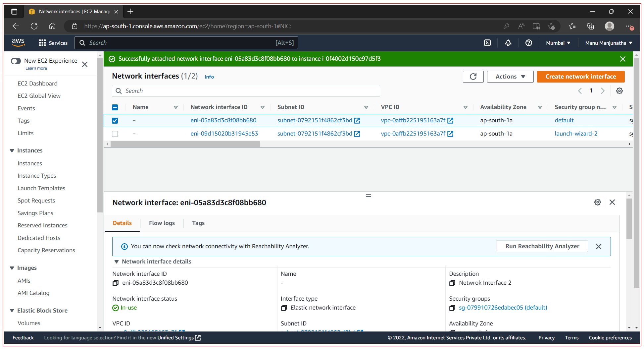Reload the browser page
Image resolution: width=644 pixels, height=349 pixels.
34,26
